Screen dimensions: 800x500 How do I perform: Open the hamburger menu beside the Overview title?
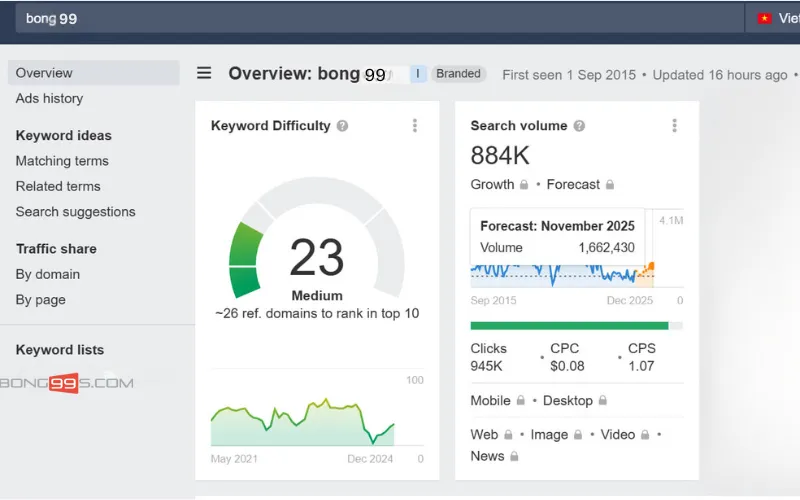204,73
